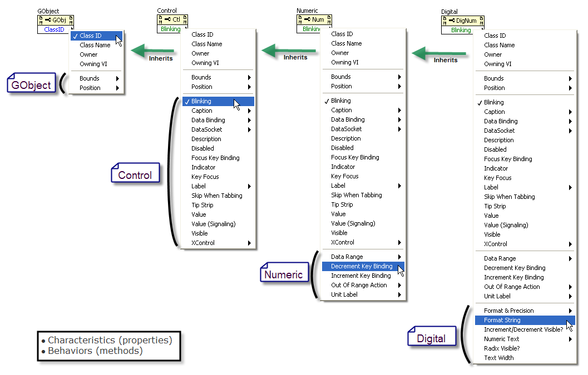Click the Ctl property node header icon
The height and width of the screenshot is (375, 588).
coord(172,19)
